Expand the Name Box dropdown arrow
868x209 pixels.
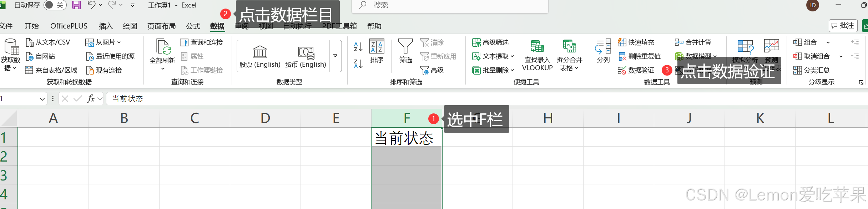[42, 99]
